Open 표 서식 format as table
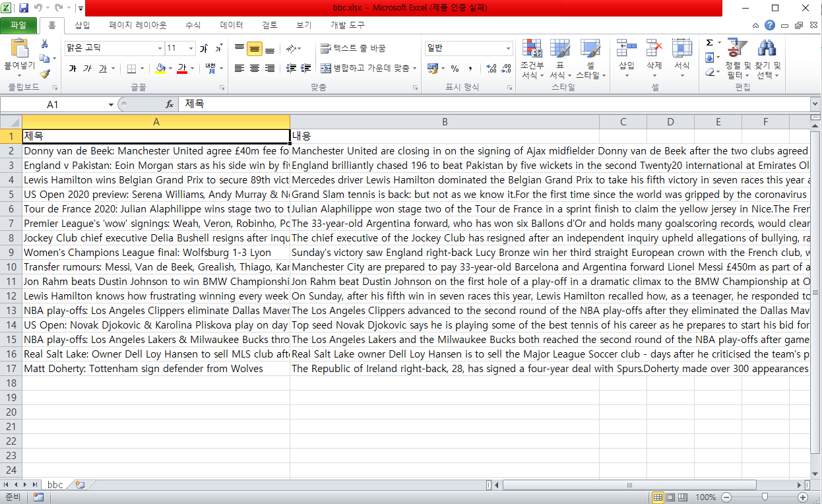822x504 pixels. (560, 59)
